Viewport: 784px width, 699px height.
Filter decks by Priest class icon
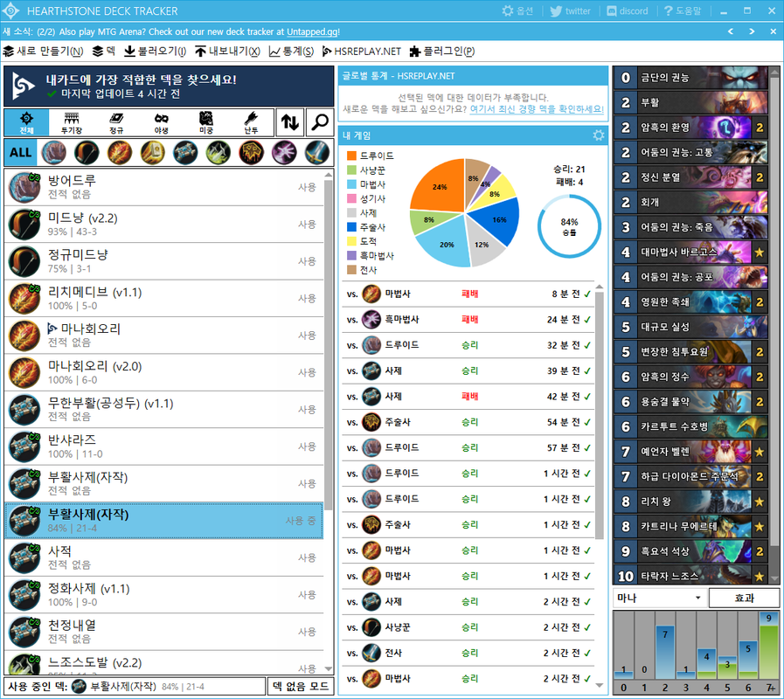click(x=185, y=153)
